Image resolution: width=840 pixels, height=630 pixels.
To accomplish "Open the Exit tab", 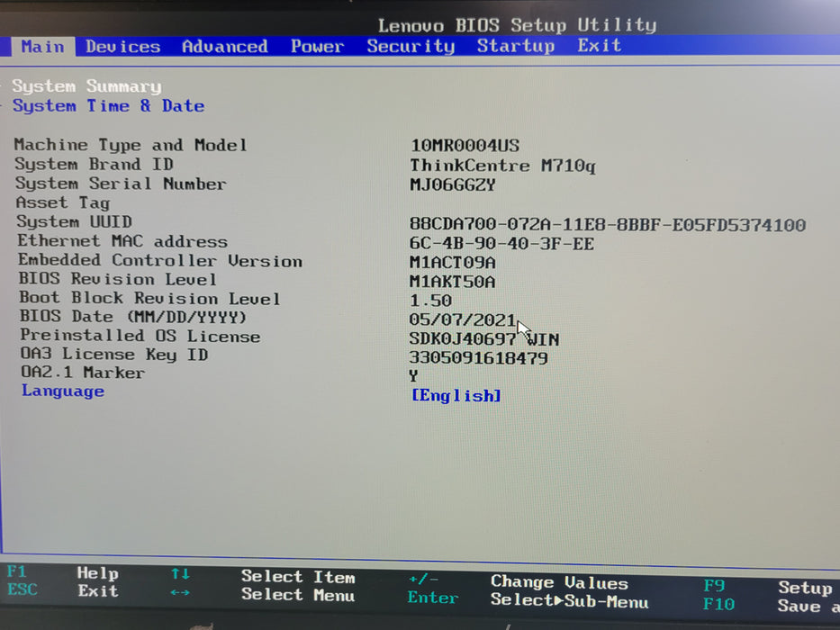I will (x=600, y=45).
